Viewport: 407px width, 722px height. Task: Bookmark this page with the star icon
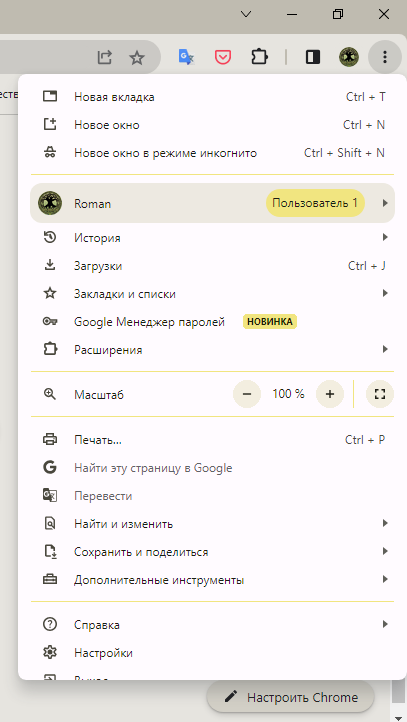click(137, 58)
